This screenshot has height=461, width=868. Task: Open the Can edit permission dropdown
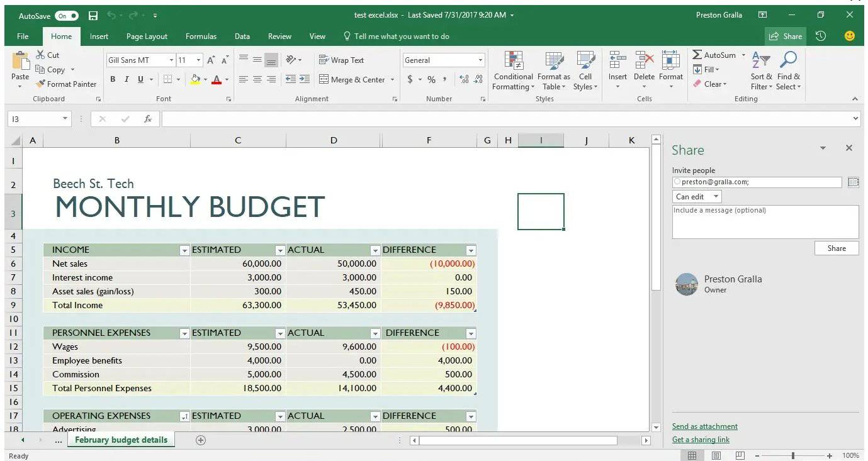[x=696, y=196]
